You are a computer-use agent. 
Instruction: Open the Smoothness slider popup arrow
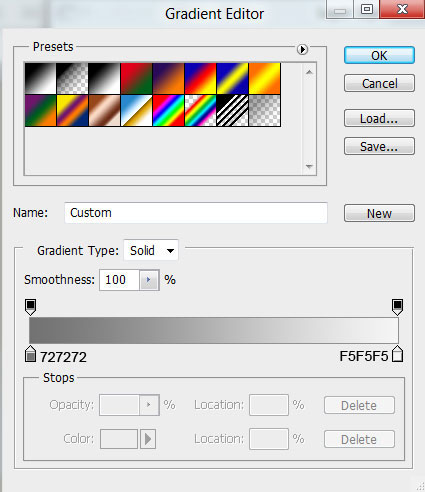(x=149, y=280)
